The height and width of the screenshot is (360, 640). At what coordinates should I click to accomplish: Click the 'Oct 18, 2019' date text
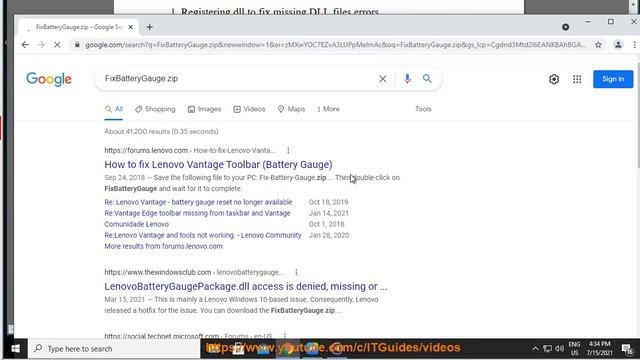point(329,202)
